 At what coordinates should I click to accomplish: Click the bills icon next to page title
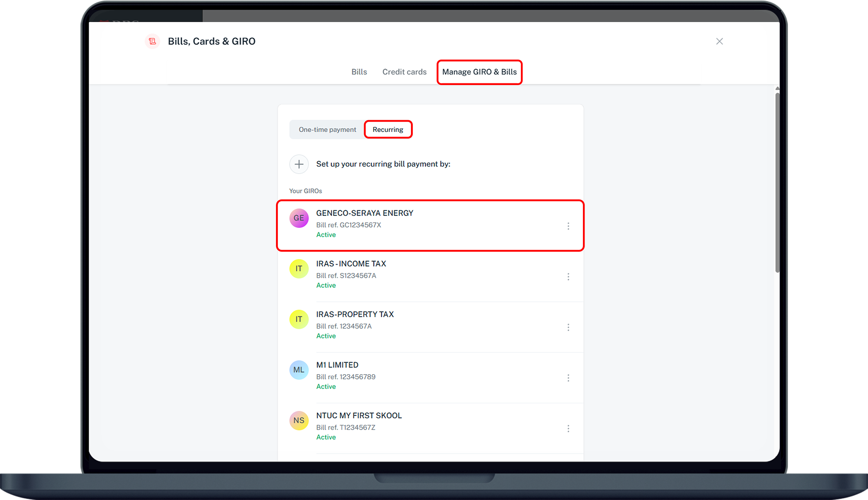tap(152, 41)
